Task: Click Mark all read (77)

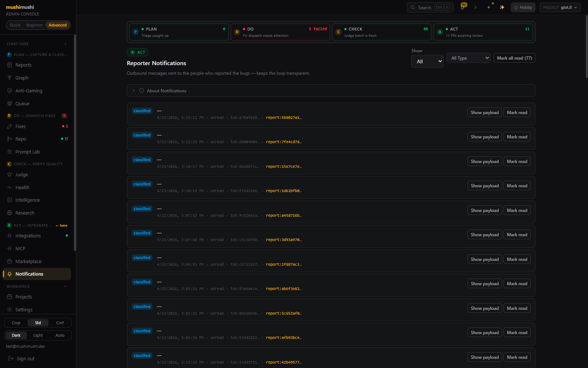Action: (514, 58)
